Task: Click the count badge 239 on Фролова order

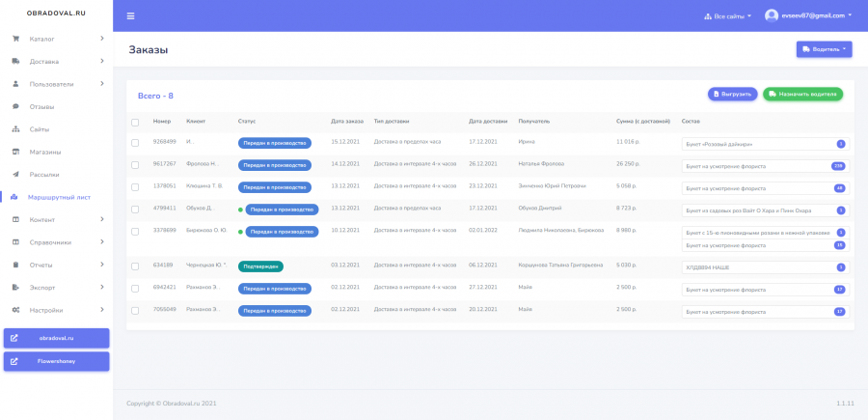Action: (x=838, y=166)
